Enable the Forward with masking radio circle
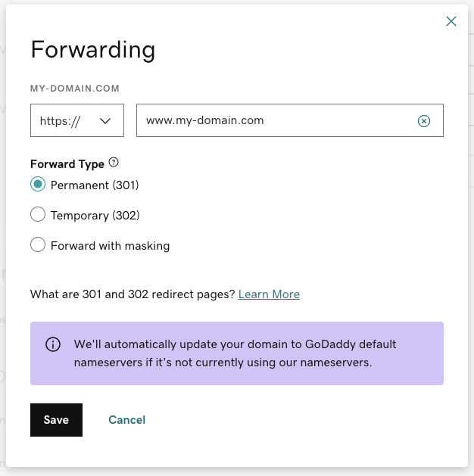Viewport: 474px width, 476px height. 38,245
